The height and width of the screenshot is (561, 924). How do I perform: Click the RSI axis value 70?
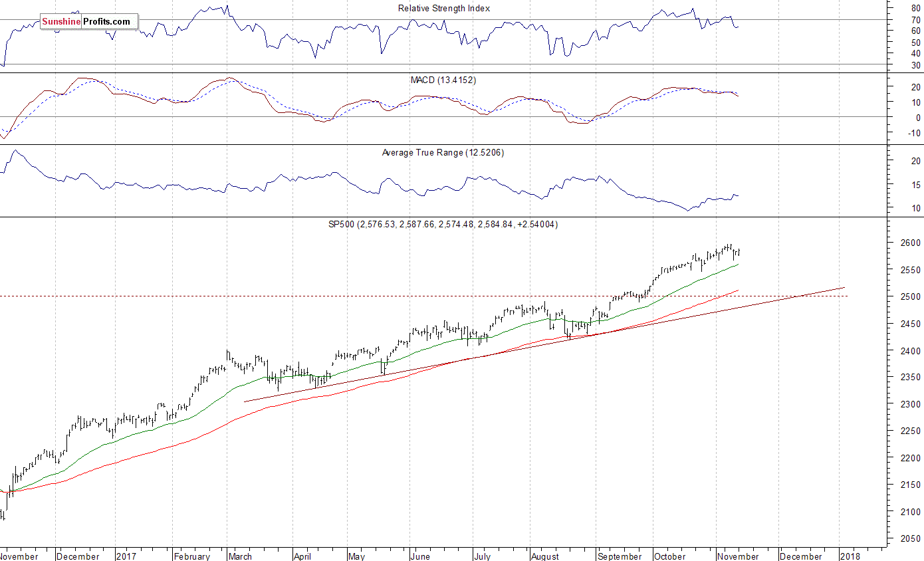pos(916,20)
